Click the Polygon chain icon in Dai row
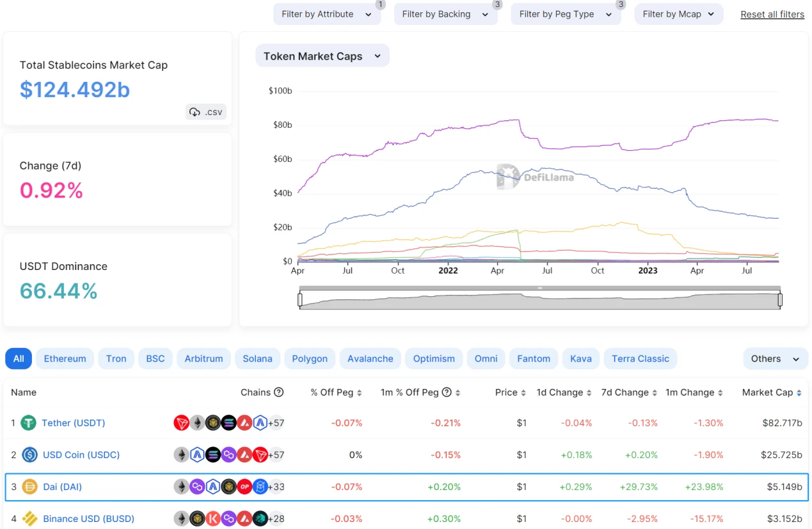The width and height of the screenshot is (812, 529). tap(197, 487)
